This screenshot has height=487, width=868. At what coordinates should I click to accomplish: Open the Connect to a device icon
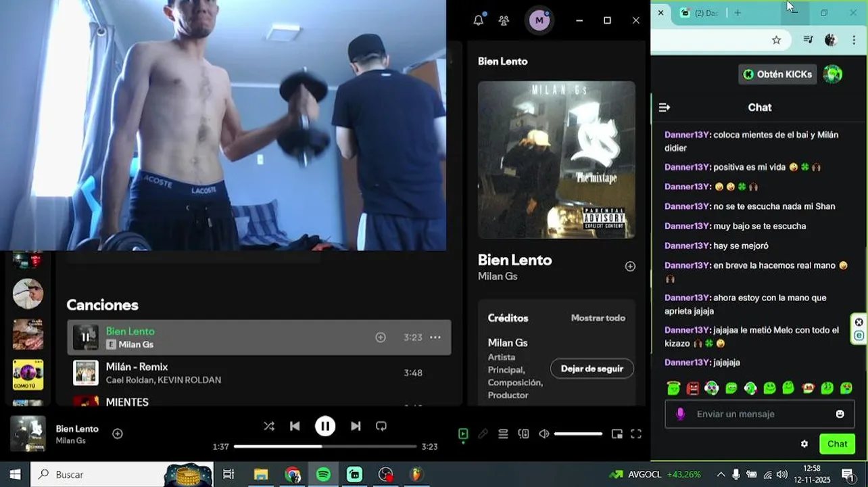[x=523, y=434]
